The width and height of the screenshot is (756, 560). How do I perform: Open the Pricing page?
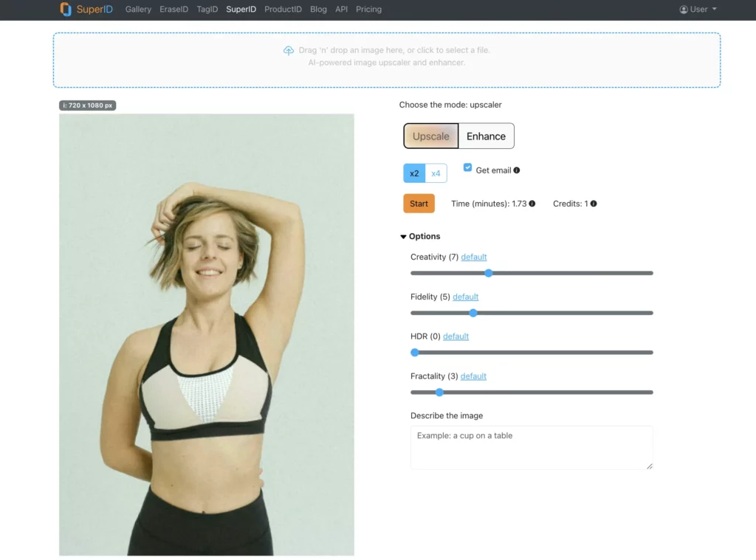point(368,10)
